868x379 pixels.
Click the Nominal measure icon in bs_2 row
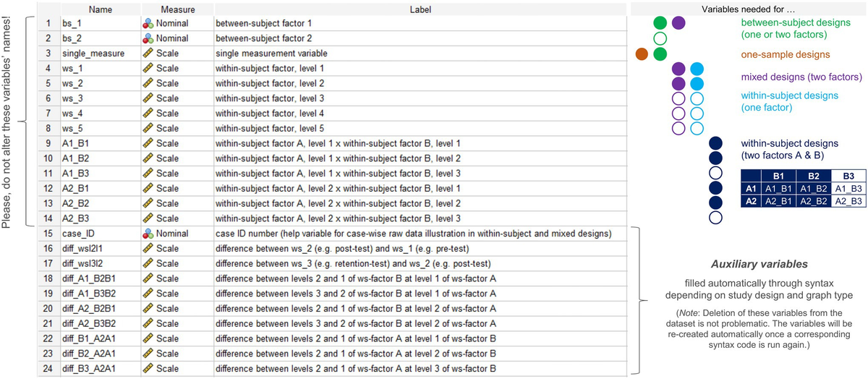(148, 38)
